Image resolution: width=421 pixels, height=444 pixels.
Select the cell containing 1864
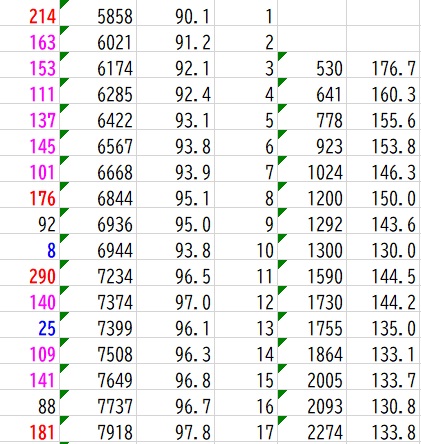click(312, 351)
